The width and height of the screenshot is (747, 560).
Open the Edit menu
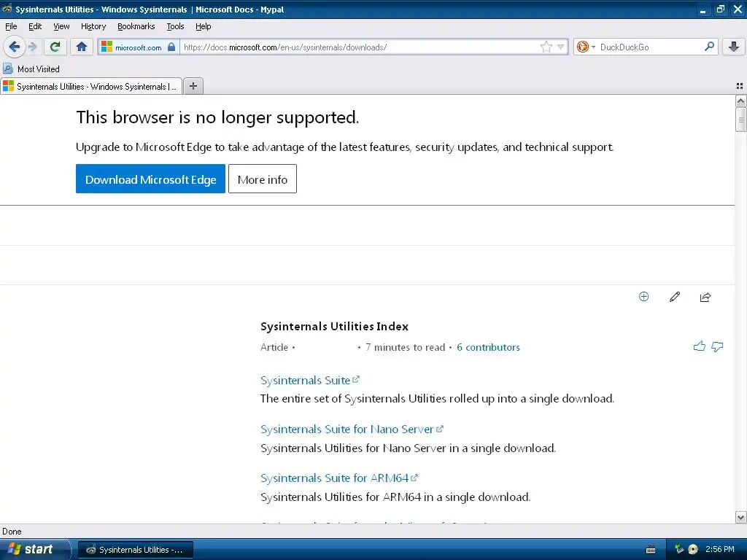(x=35, y=27)
